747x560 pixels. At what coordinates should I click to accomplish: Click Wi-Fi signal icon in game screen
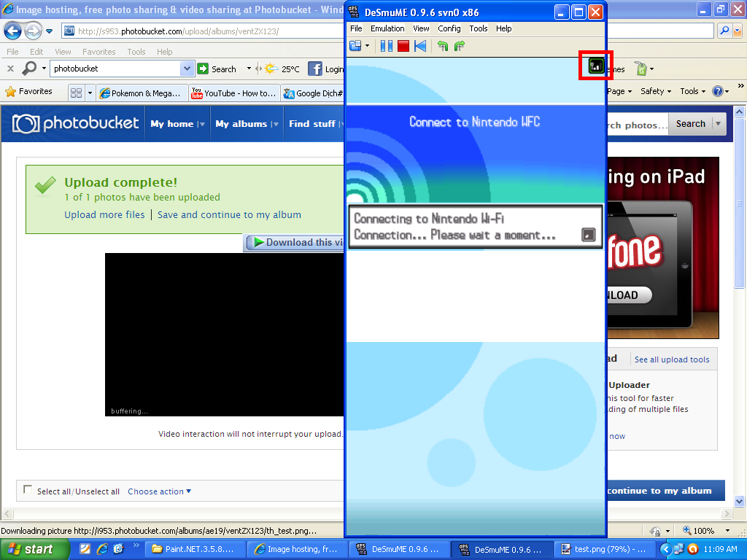point(595,66)
